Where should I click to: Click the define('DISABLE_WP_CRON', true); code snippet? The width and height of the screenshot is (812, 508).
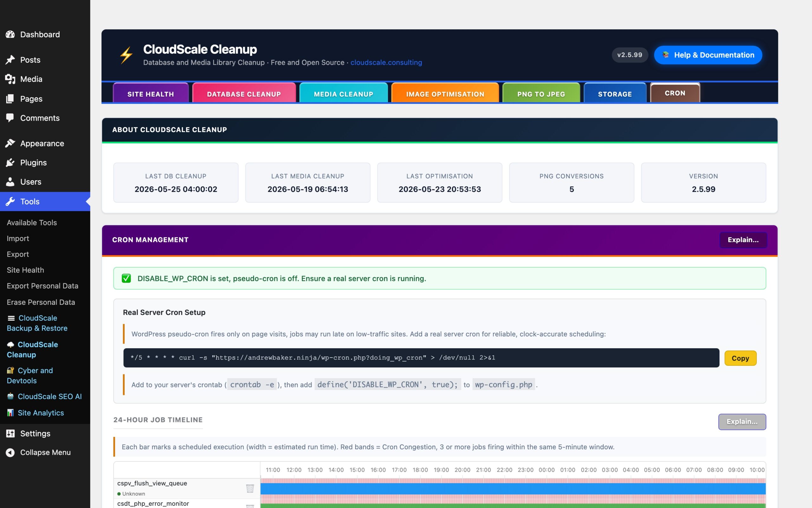tap(388, 385)
